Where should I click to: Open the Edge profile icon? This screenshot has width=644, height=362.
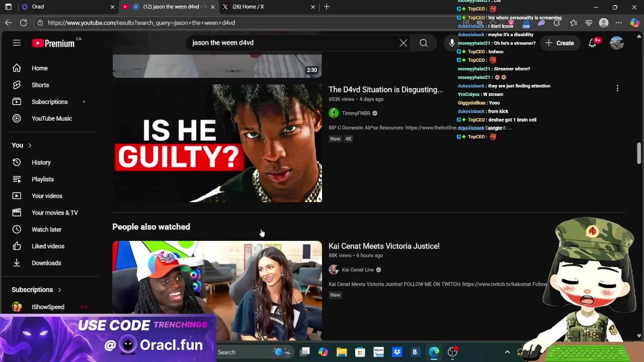[x=604, y=23]
